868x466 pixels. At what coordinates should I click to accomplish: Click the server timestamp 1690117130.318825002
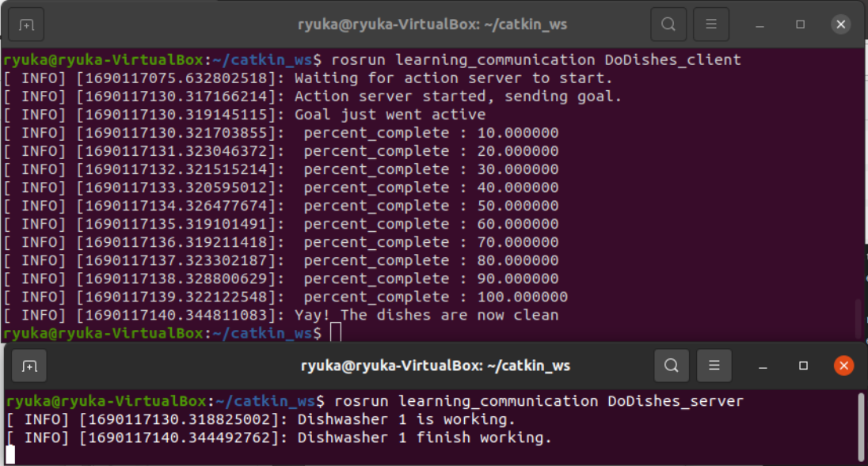(x=179, y=419)
